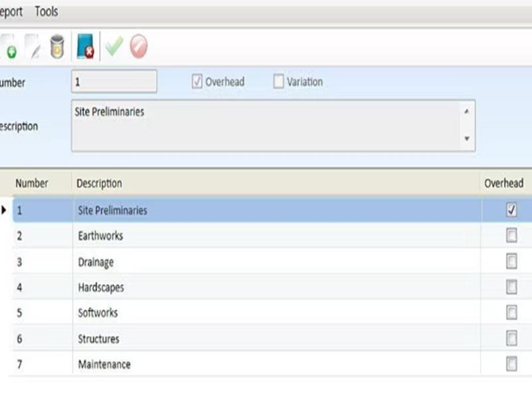Check Overhead for Drainage row
This screenshot has width=532, height=399.
point(511,261)
